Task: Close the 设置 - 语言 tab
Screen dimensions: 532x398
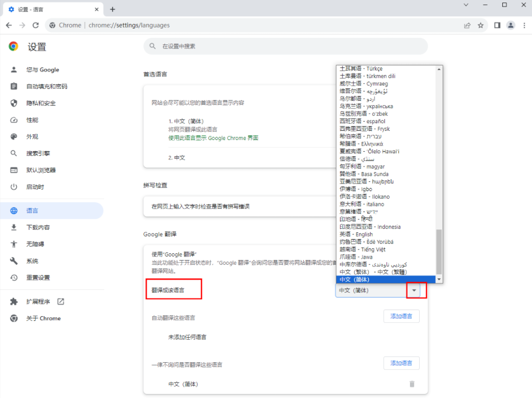Action: coord(96,10)
